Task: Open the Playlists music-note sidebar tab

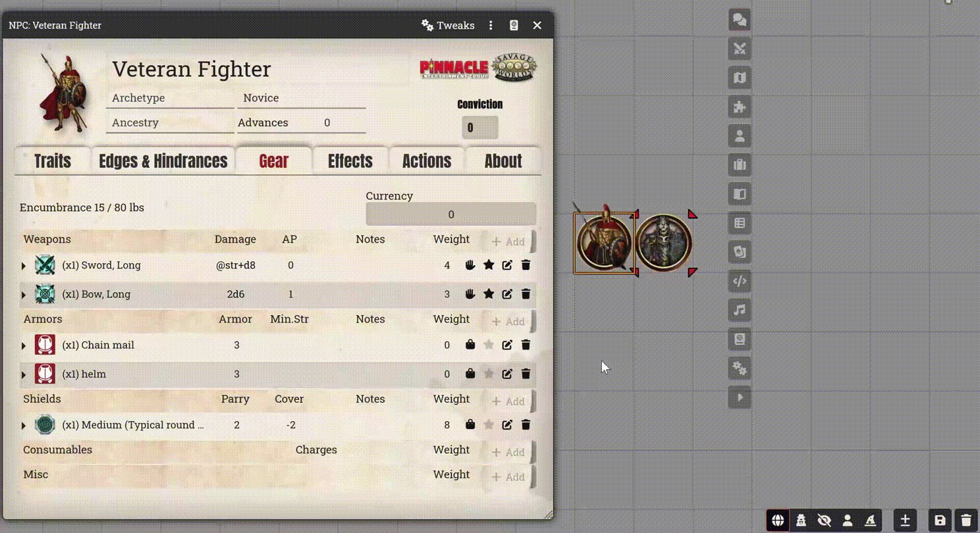Action: pyautogui.click(x=740, y=310)
